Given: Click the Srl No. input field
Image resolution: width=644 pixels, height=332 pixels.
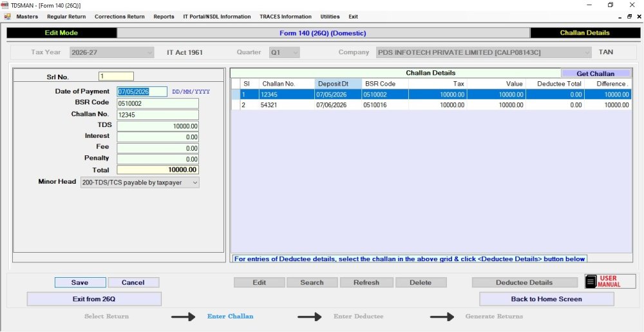Looking at the screenshot, I should point(116,77).
